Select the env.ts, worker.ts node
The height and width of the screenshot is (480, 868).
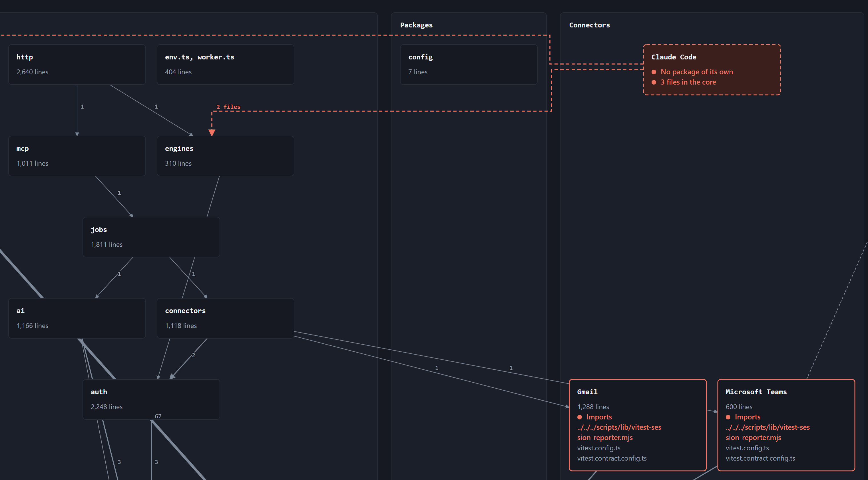pos(226,64)
